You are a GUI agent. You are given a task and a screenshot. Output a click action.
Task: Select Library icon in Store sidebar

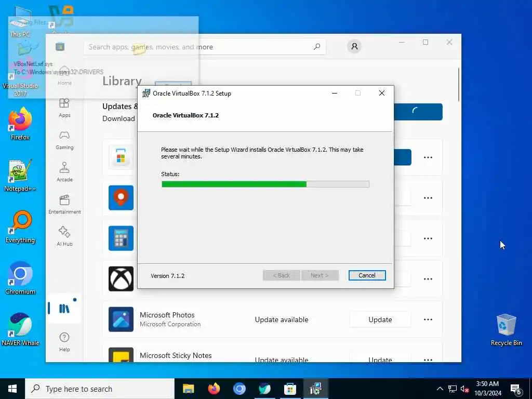pos(64,309)
